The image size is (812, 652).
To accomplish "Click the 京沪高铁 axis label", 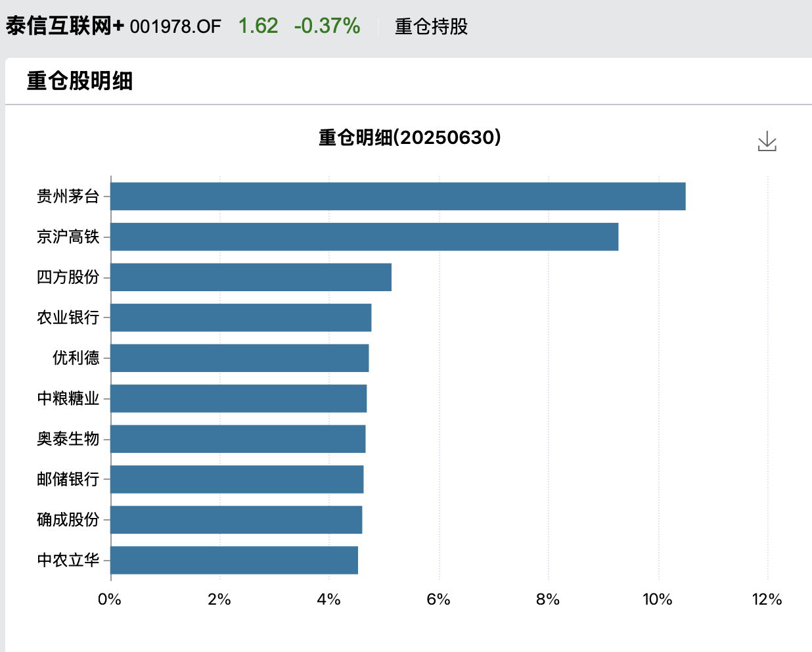I will pyautogui.click(x=68, y=237).
